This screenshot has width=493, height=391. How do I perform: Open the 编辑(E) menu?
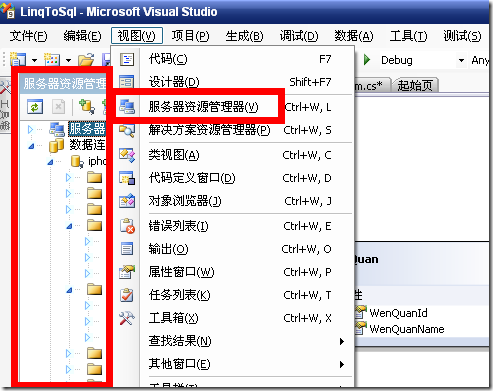tap(82, 36)
